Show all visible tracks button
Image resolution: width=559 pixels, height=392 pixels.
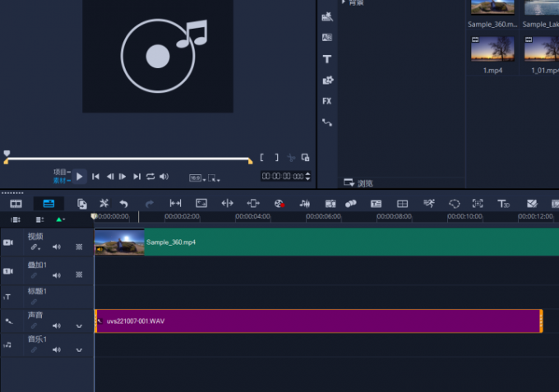[16, 219]
